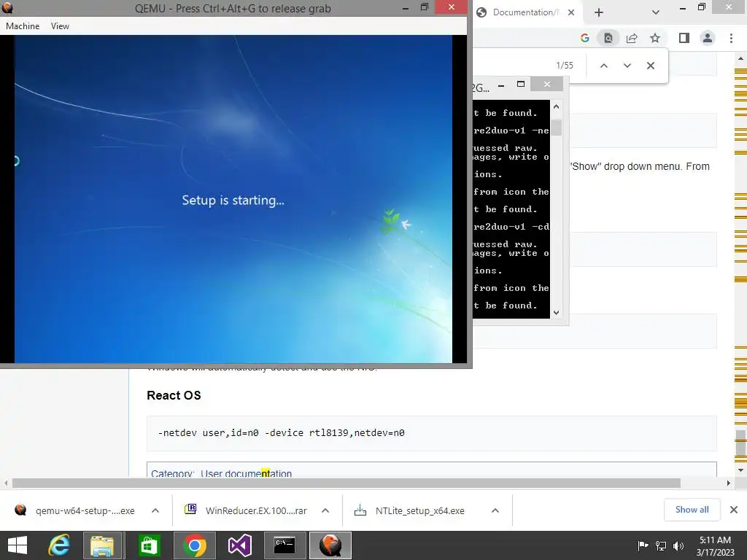
Task: Go to previous find result
Action: point(603,66)
